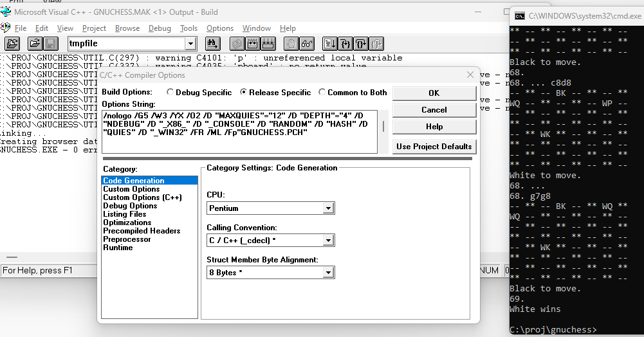The image size is (644, 337).
Task: Click the Step Over braces icon
Action: (361, 44)
